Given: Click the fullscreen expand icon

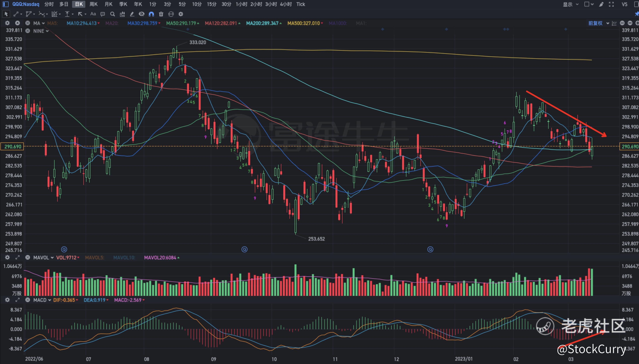Looking at the screenshot, I should tap(612, 4).
